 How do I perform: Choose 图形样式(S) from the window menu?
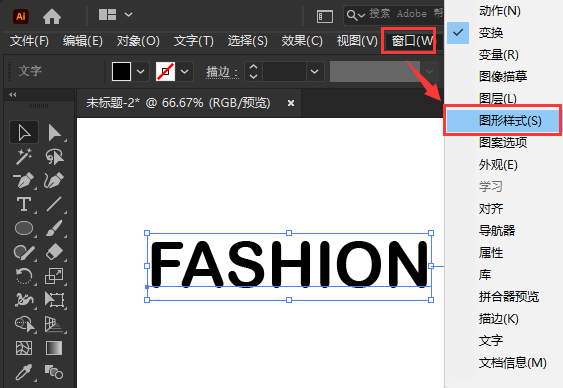point(503,121)
